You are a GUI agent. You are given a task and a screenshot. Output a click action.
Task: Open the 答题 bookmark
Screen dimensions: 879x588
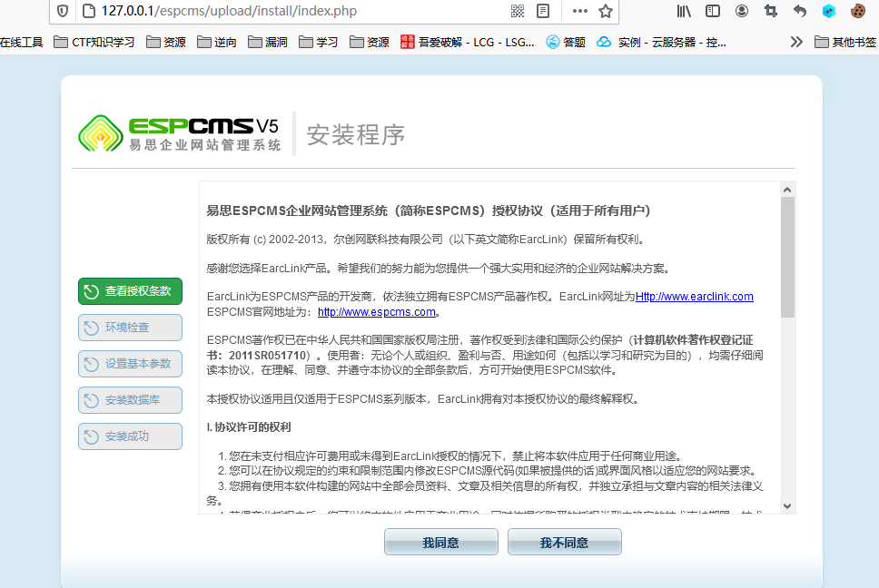pyautogui.click(x=566, y=42)
